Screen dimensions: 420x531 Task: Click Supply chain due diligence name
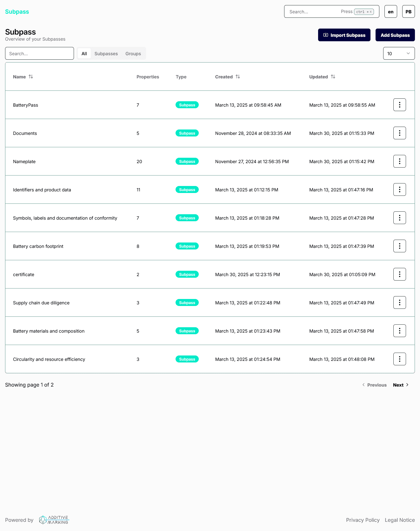(x=41, y=303)
